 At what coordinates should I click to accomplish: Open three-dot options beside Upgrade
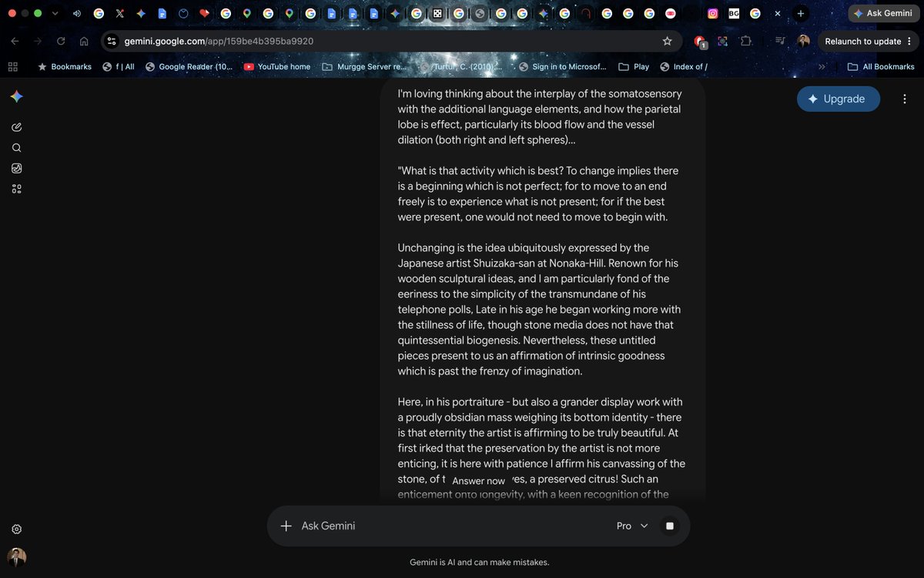click(x=905, y=99)
